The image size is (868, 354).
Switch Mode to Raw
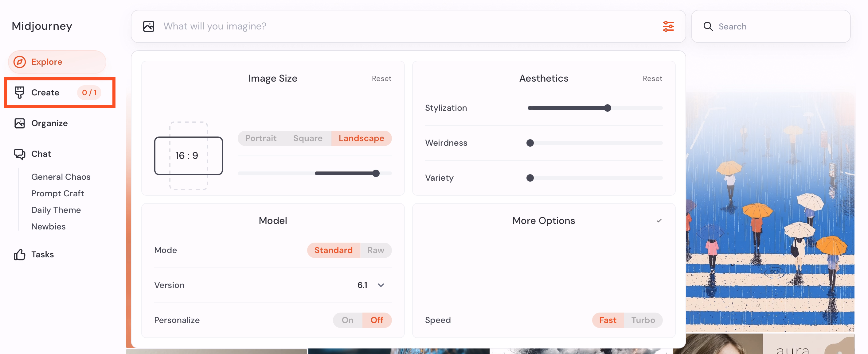tap(375, 250)
